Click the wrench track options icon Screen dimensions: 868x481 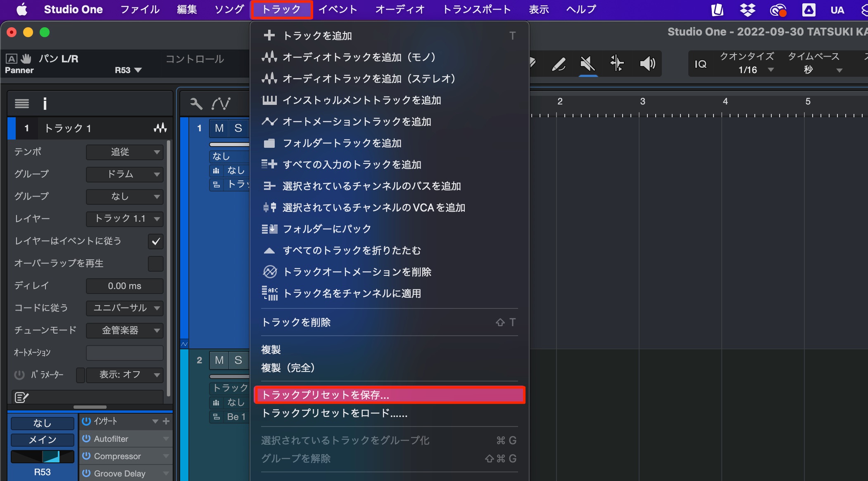(x=196, y=103)
